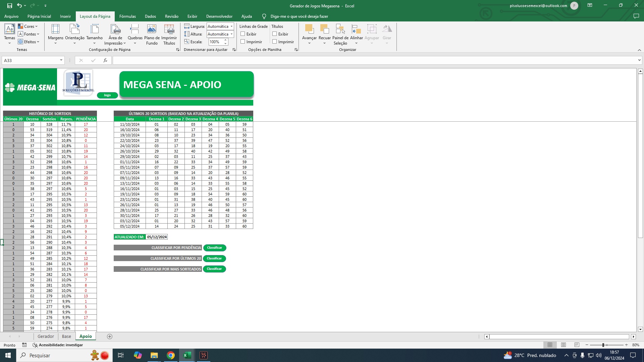Open the Painel de Seleção pane

[x=340, y=34]
